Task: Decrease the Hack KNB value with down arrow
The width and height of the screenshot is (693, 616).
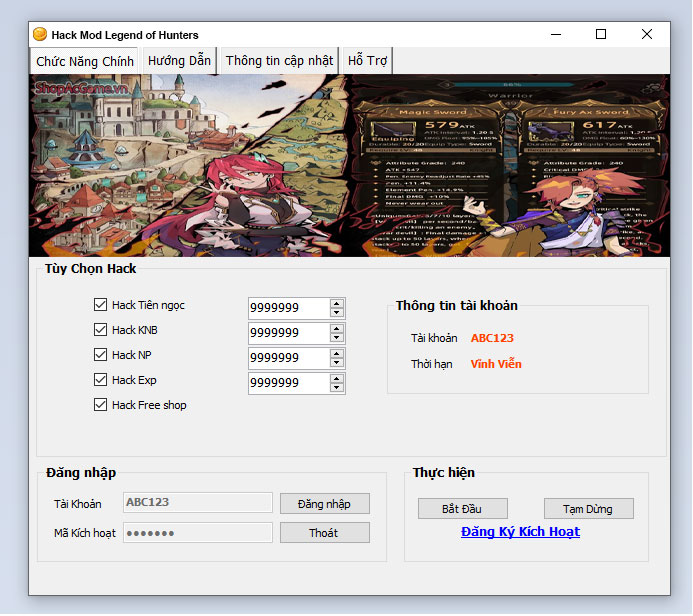Action: coord(337,338)
